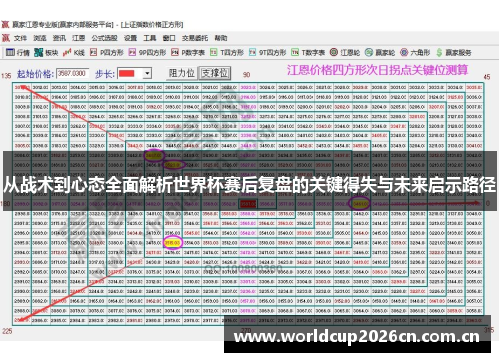
Task: Launch the 江恩轮 Gann wheel
Action: pos(345,52)
